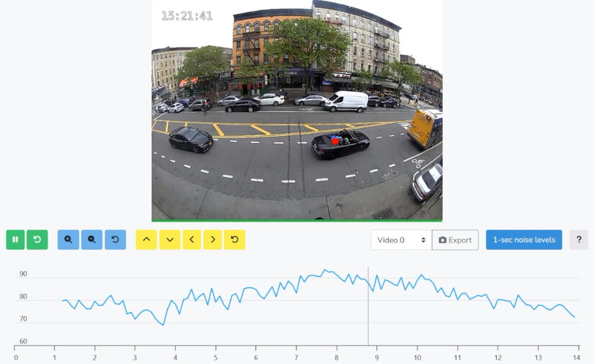Click the noise peak near second 8

[324, 270]
